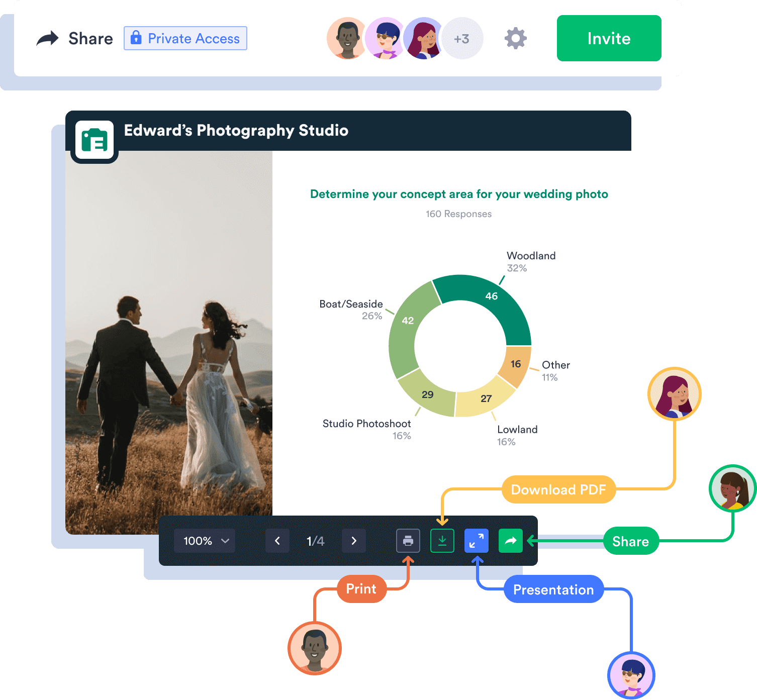Click the 1/4 page indicator
This screenshot has width=757, height=700.
click(315, 541)
